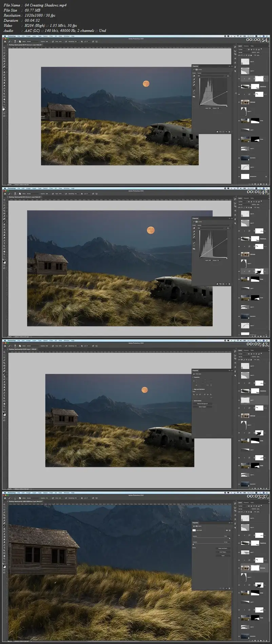Viewport: 272px width, 644px height.
Task: Click lock position icon in 00:00:54 Layers panel
Action: pos(247,55)
